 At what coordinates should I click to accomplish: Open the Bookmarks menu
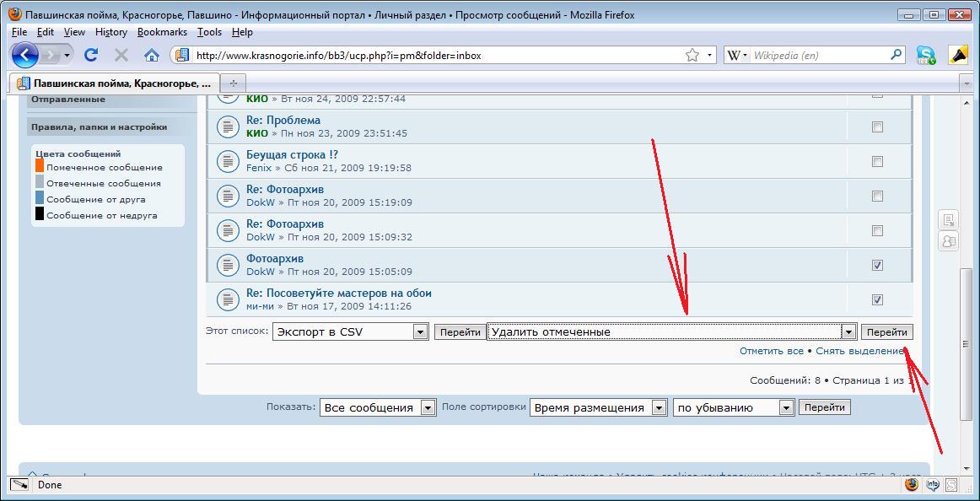tap(162, 32)
